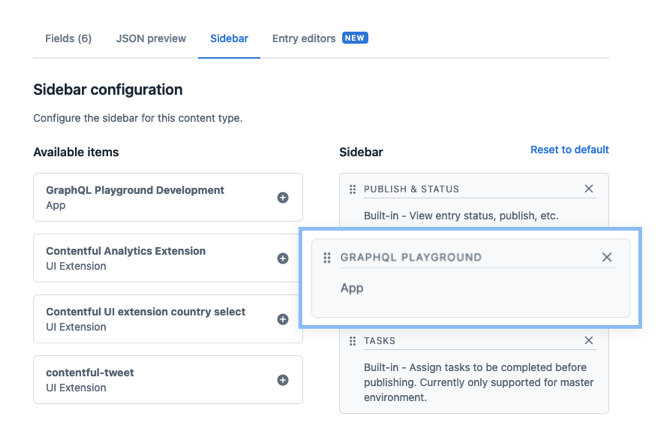Add Contentful UI extension country select
Screen dimensions: 669x448
pos(282,319)
